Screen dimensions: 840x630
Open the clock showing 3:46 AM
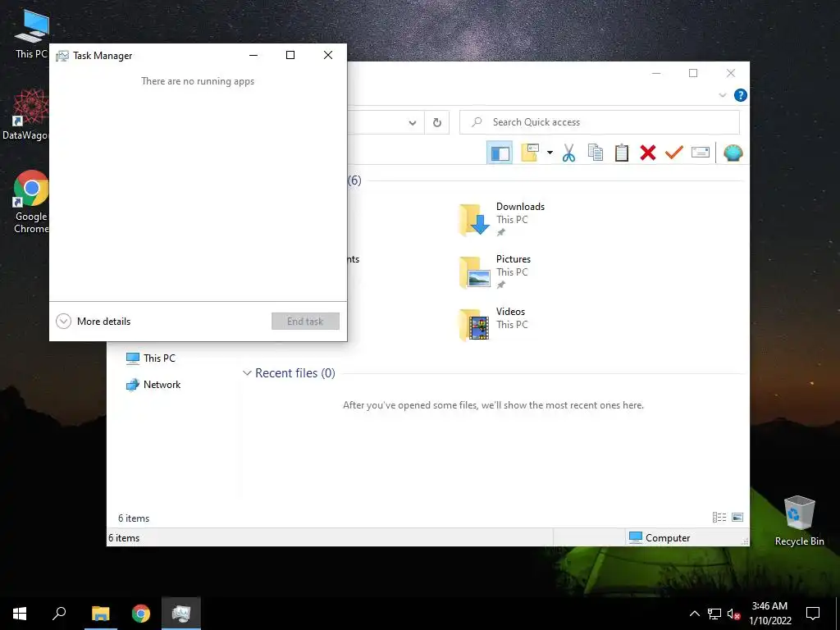click(x=769, y=614)
